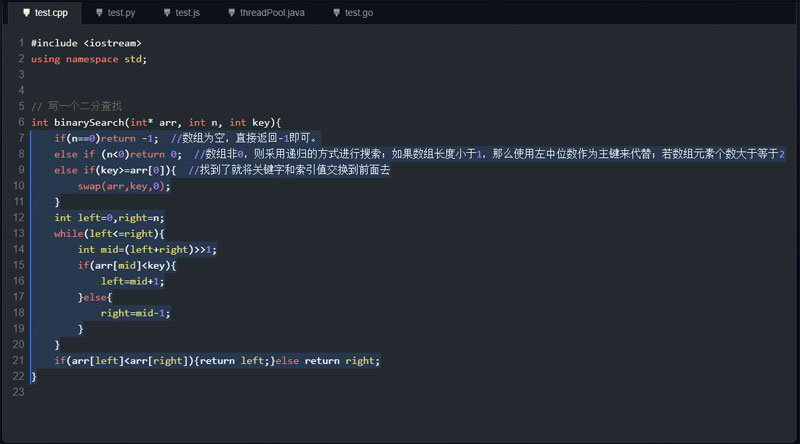Activate the test.cpp tab label
The height and width of the screenshot is (444, 800).
click(x=51, y=13)
